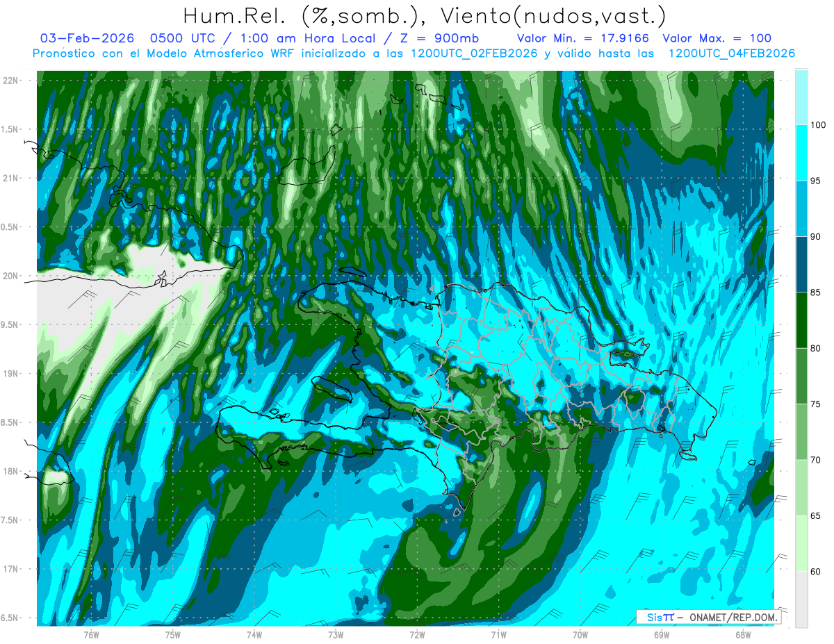Click the '22N' latitude label

(12, 81)
